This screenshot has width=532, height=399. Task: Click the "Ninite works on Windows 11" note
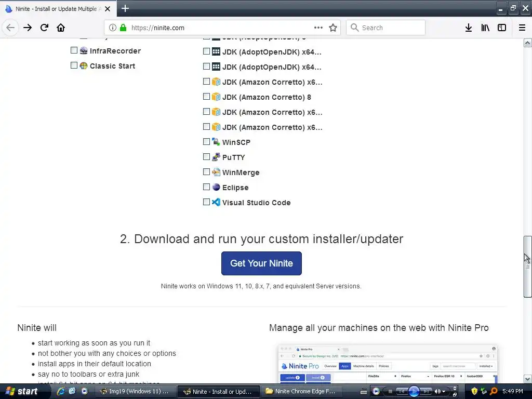(261, 286)
